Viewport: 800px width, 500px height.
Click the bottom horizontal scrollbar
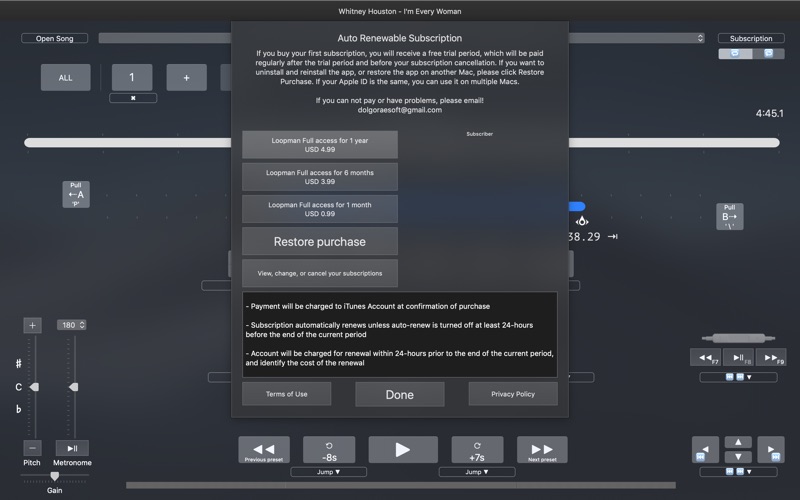click(401, 485)
